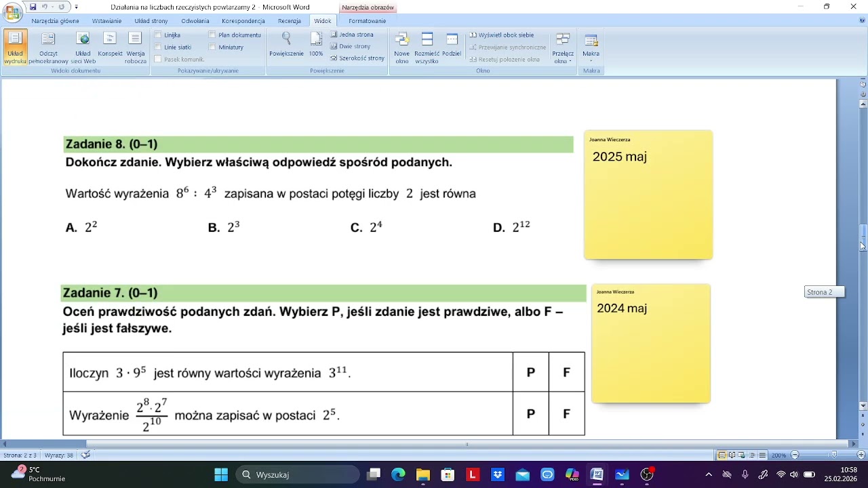Image resolution: width=868 pixels, height=488 pixels.
Task: Click the Wyszukaj taskbar search box
Action: point(297,474)
